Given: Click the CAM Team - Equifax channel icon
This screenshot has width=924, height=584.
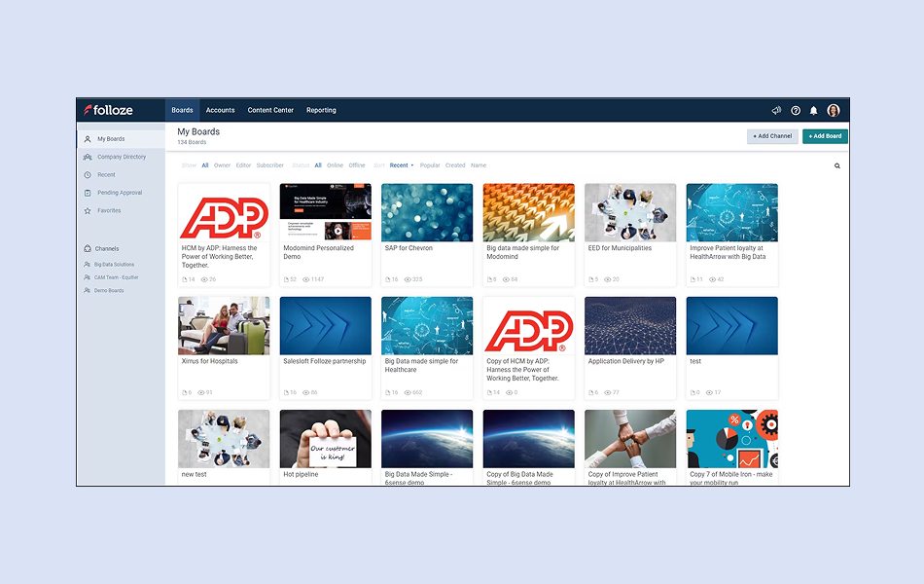Looking at the screenshot, I should click(x=88, y=277).
